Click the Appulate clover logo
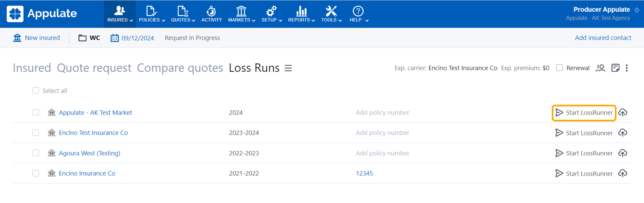 (15, 14)
